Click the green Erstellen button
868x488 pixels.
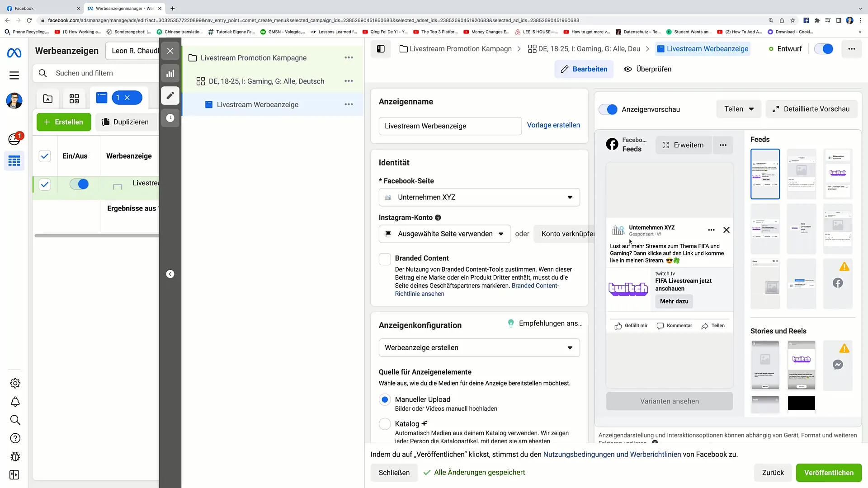pyautogui.click(x=64, y=122)
